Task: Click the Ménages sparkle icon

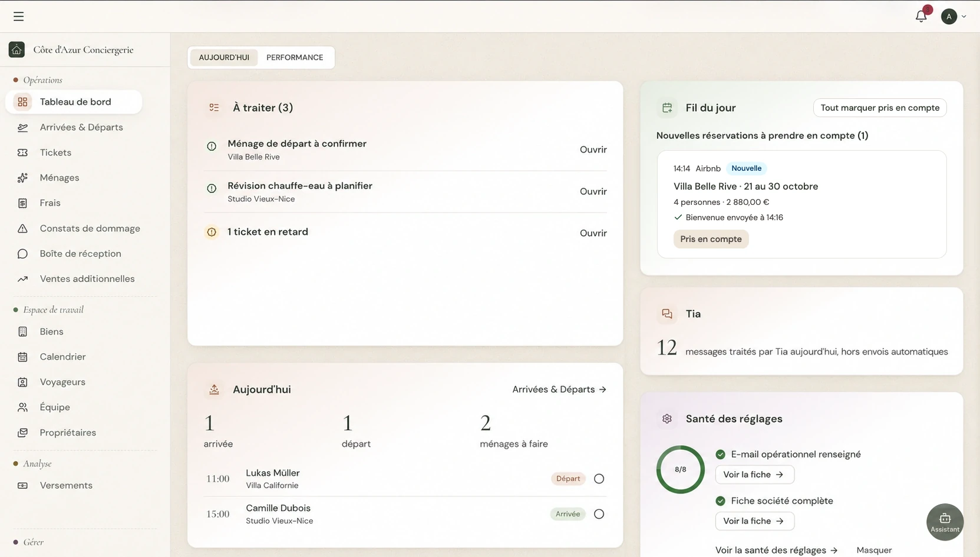Action: click(22, 178)
